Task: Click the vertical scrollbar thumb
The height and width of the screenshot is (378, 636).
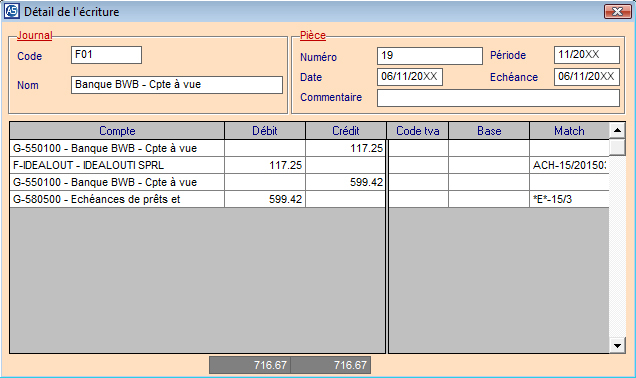Action: click(x=617, y=147)
